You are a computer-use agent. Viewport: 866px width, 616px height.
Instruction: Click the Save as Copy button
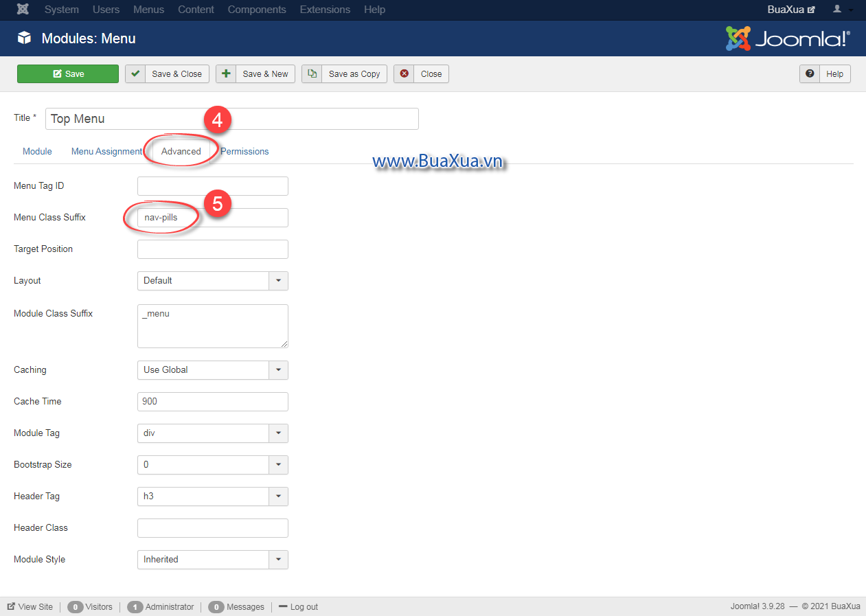click(345, 73)
